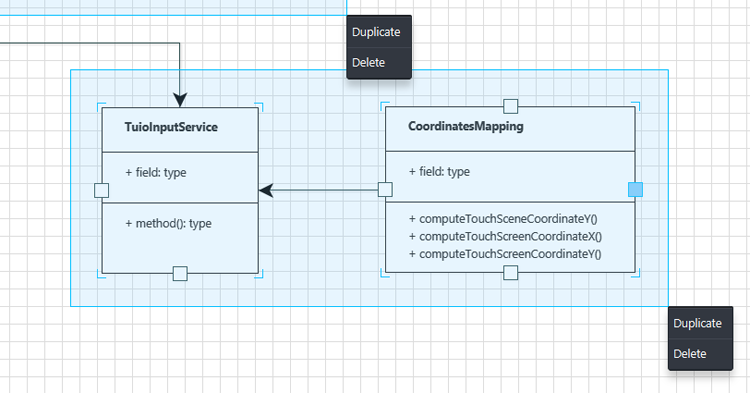Image resolution: width=750 pixels, height=393 pixels.
Task: Click the top connection handle of CoordinatesMapping
Action: tap(510, 106)
